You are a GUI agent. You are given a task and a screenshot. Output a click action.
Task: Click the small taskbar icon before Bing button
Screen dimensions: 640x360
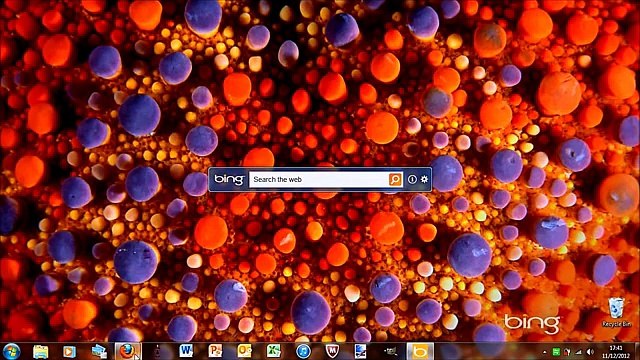pyautogui.click(x=390, y=351)
